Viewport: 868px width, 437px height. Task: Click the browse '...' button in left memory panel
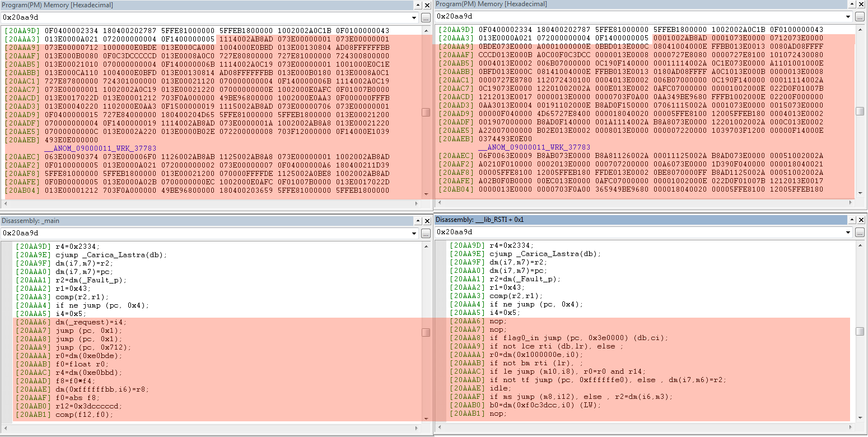point(426,17)
